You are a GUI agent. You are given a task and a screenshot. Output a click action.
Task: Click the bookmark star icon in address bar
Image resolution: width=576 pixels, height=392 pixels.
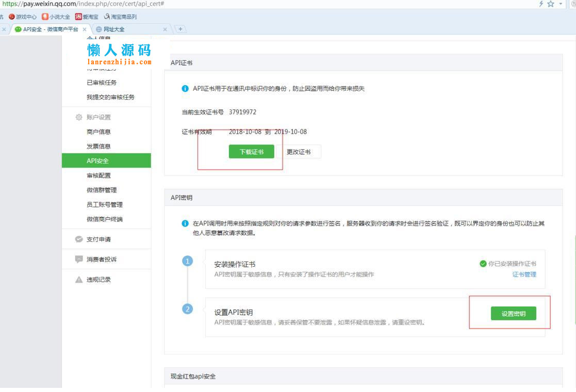pyautogui.click(x=550, y=4)
